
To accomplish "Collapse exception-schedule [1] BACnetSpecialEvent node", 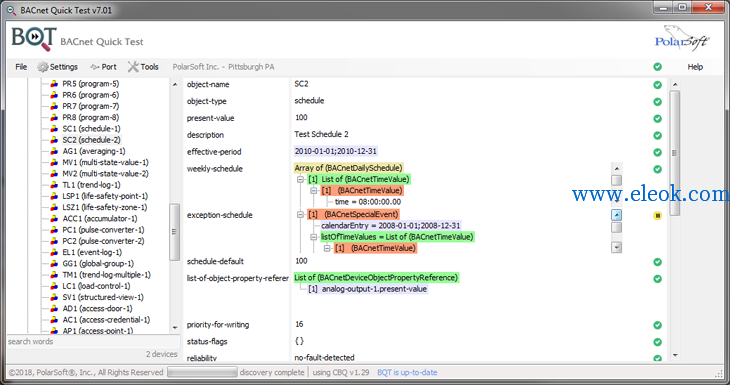I will (300, 214).
